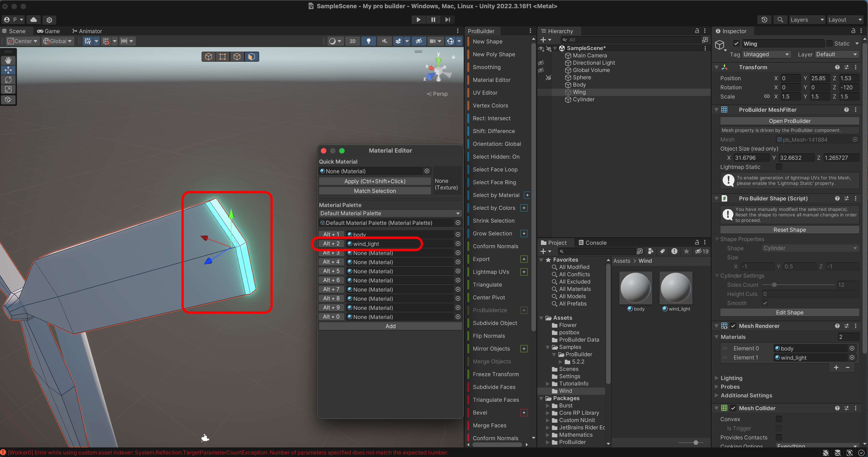
Task: Toggle the Gizmos sphere icon
Action: pos(450,41)
